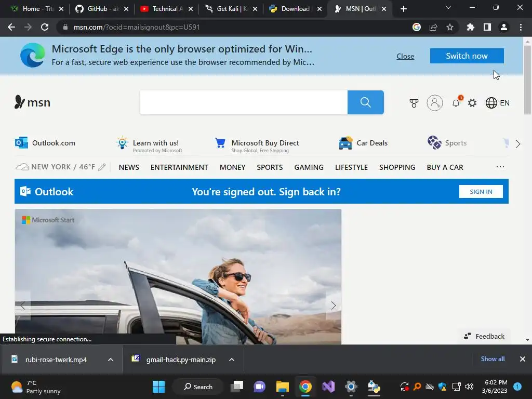Viewport: 532px width, 399px height.
Task: Expand options for rubi-rose-twerk.mp4 download
Action: tap(111, 360)
